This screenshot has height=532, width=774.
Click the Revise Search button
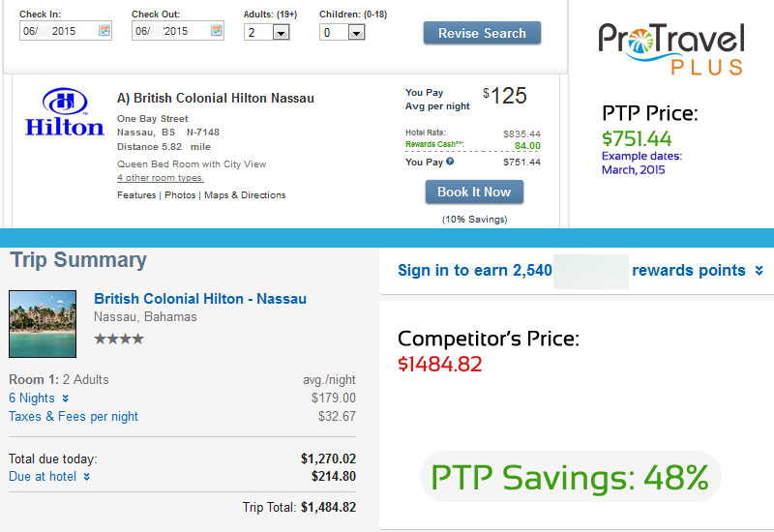(482, 33)
